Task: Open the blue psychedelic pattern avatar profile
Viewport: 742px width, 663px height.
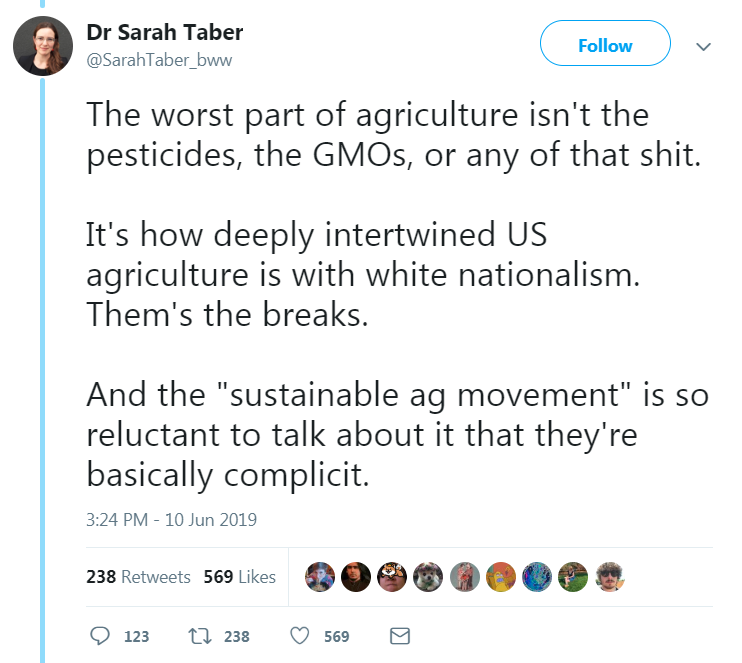Action: click(537, 577)
